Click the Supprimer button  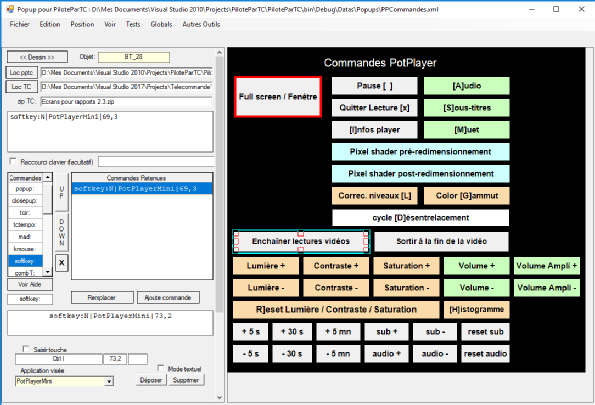(x=186, y=380)
